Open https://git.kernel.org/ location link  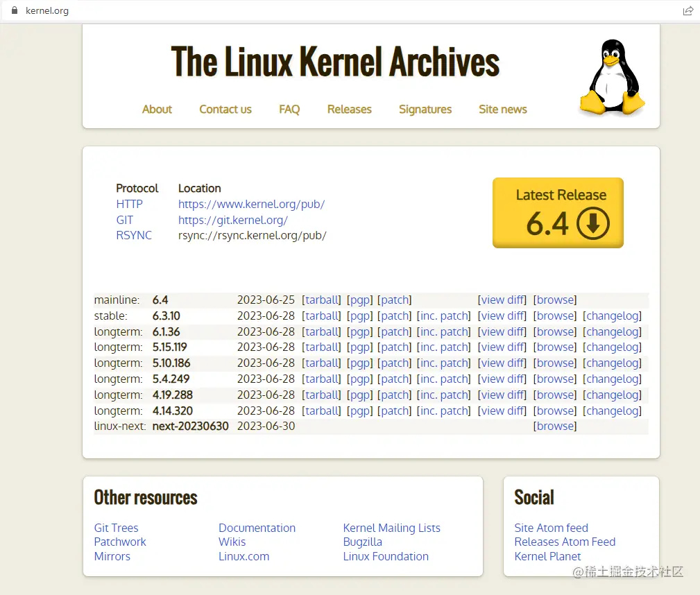[x=233, y=220]
